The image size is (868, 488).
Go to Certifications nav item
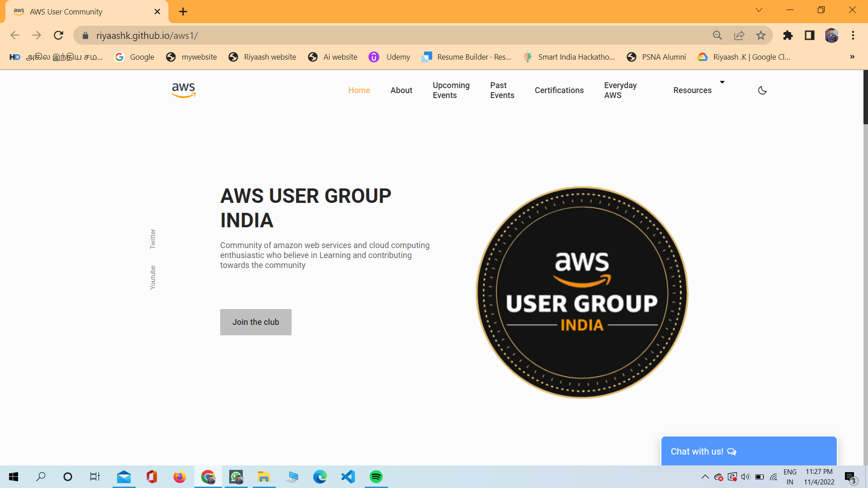click(x=559, y=90)
